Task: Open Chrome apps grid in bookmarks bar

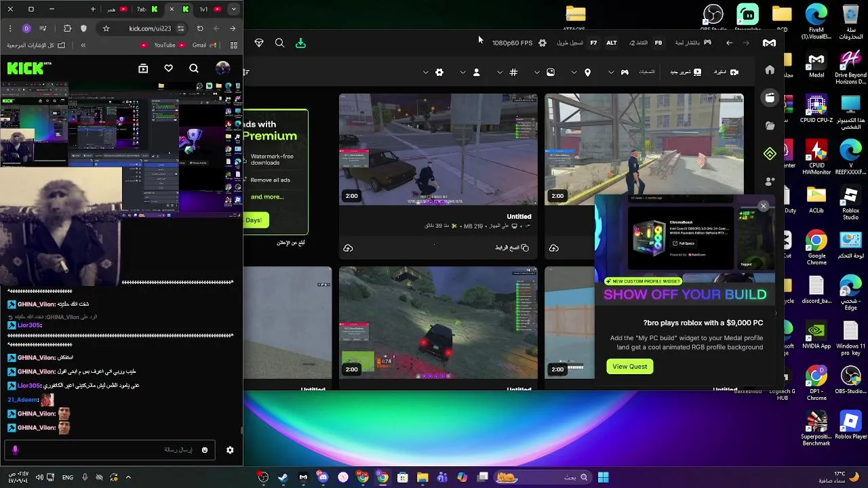Action: point(234,45)
